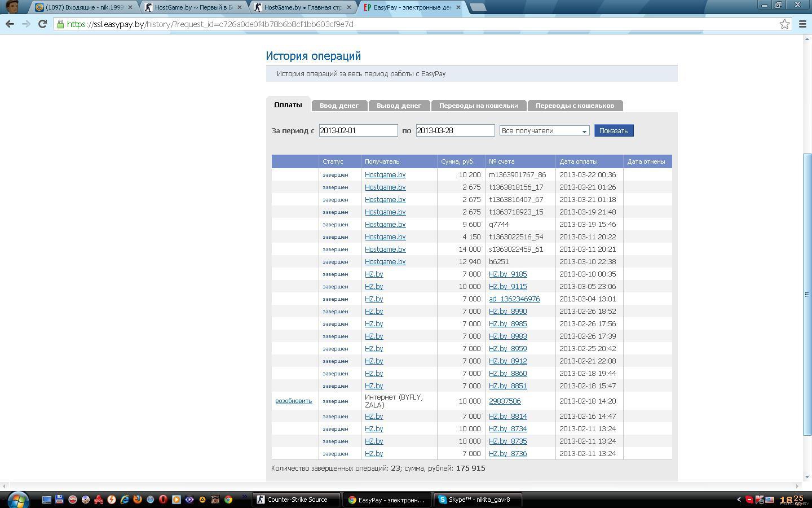Click the green lock icon in address bar
812x508 pixels.
[60, 24]
